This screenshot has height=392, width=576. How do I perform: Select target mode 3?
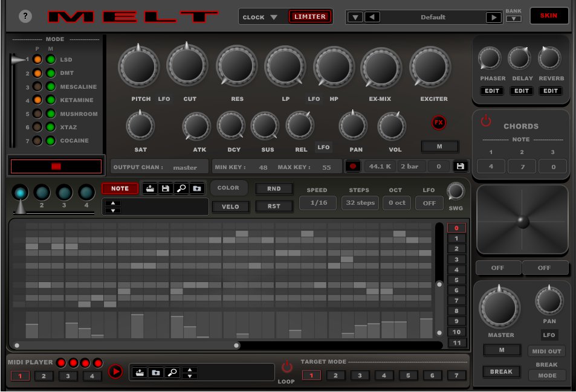[x=360, y=376]
